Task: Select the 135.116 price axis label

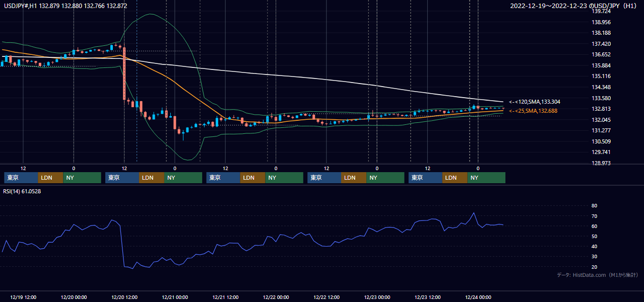Action: [601, 76]
